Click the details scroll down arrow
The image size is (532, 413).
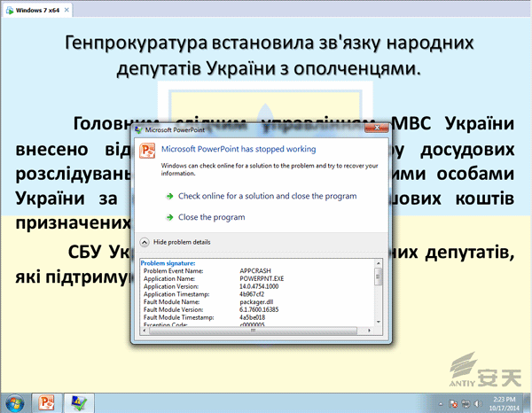[379, 322]
